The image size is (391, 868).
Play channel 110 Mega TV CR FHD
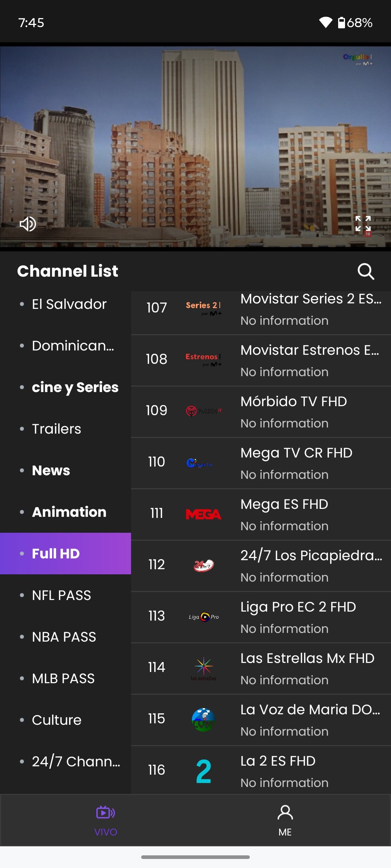tap(261, 463)
